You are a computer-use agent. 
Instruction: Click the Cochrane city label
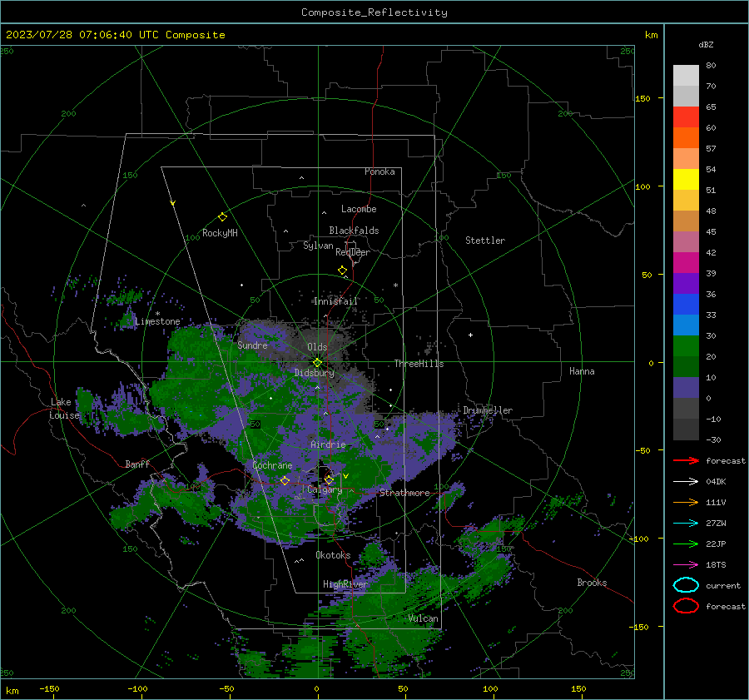tap(272, 465)
